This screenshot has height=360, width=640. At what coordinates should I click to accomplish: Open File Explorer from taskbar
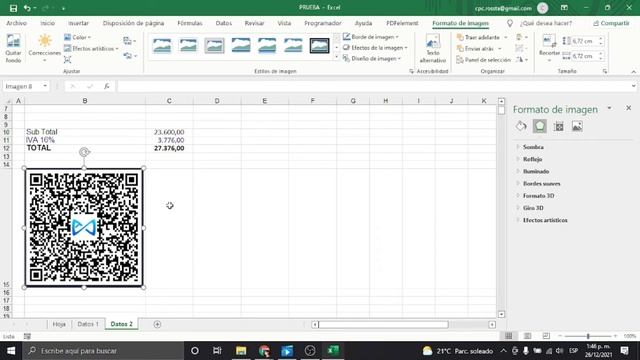(241, 351)
